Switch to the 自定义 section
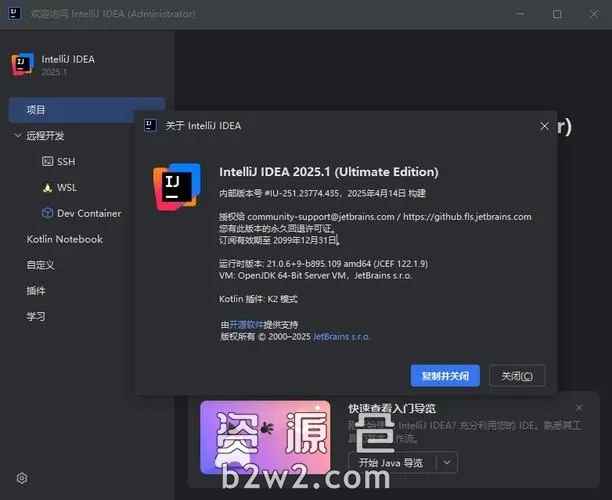 pos(40,265)
